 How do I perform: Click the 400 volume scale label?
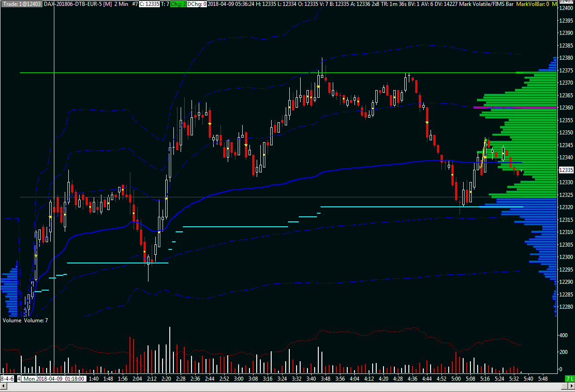[x=564, y=335]
